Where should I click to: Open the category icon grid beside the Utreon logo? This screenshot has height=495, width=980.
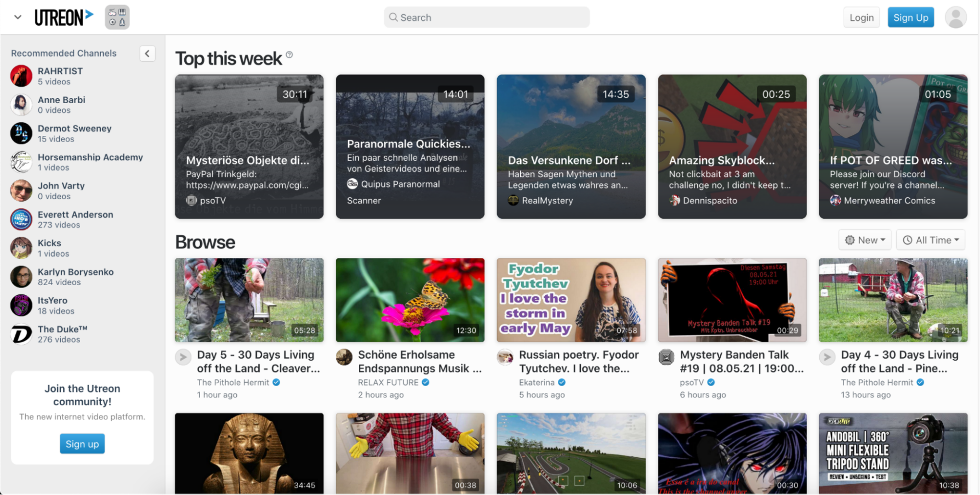tap(117, 17)
